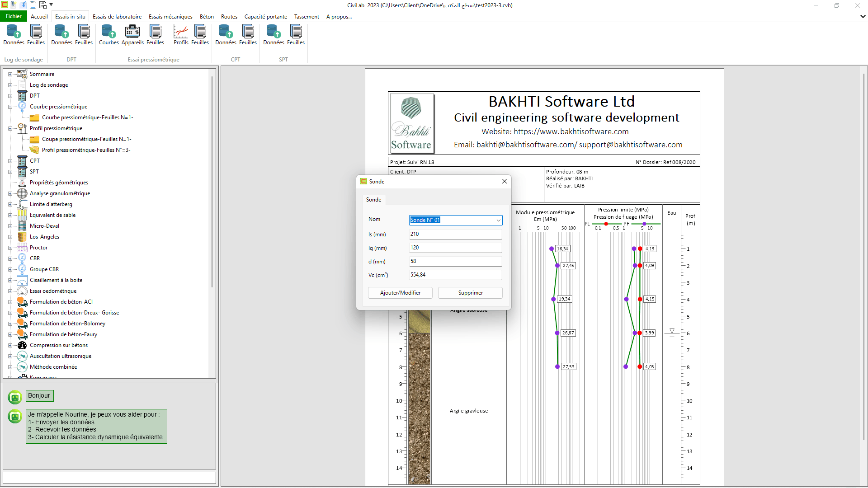The height and width of the screenshot is (488, 868).
Task: Expand the Proctor tree node
Action: 10,248
